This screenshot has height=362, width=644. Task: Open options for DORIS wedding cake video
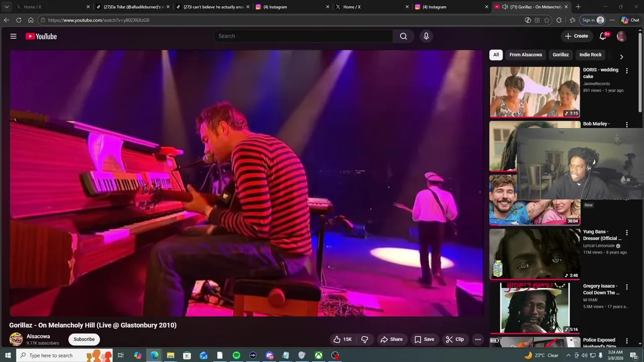[627, 71]
